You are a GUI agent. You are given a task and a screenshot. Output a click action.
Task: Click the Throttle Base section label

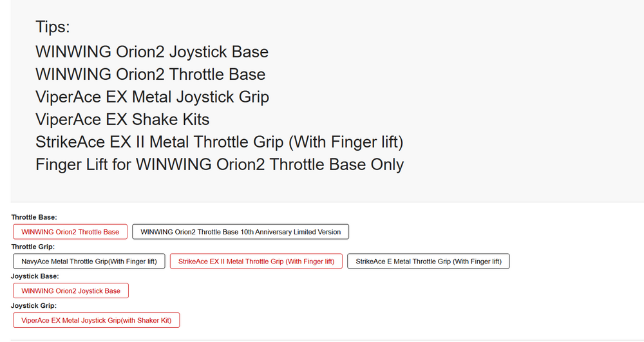34,218
